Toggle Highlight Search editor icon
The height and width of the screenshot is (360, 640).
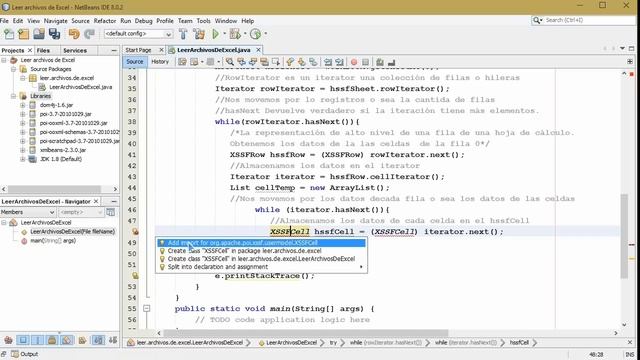click(x=264, y=62)
